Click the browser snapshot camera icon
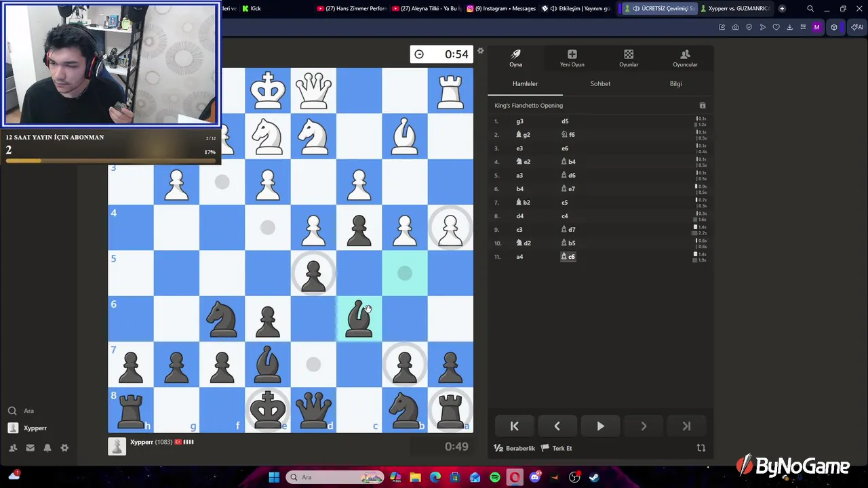This screenshot has height=488, width=868. (x=735, y=27)
